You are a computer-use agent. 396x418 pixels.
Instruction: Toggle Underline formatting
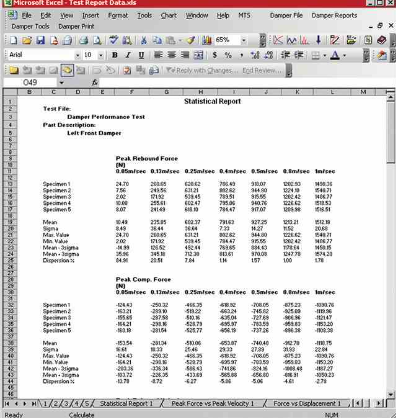pos(141,55)
